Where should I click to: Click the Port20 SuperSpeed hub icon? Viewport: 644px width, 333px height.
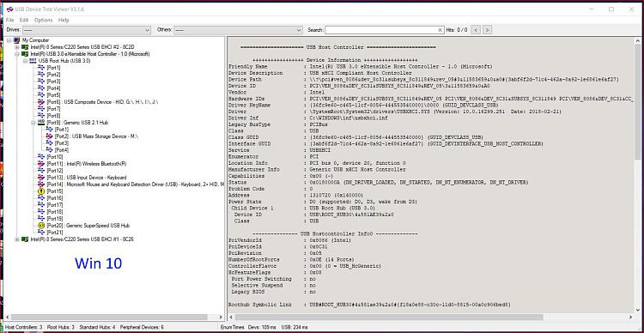pos(41,226)
